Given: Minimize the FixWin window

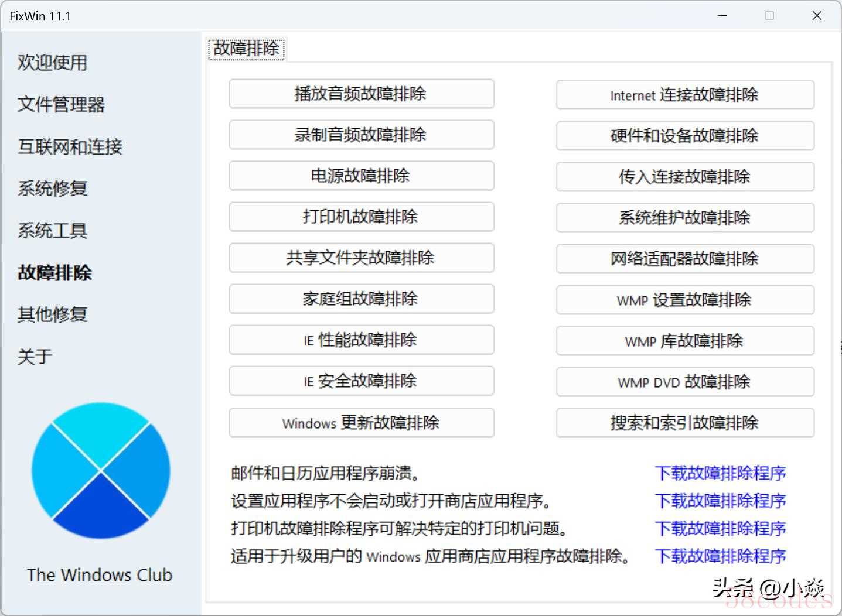Looking at the screenshot, I should point(722,16).
